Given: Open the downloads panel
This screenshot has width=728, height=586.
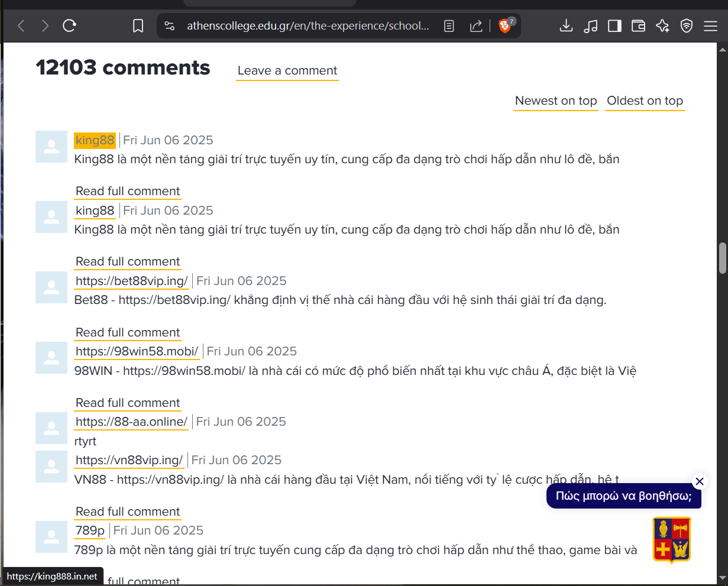Looking at the screenshot, I should coord(566,25).
